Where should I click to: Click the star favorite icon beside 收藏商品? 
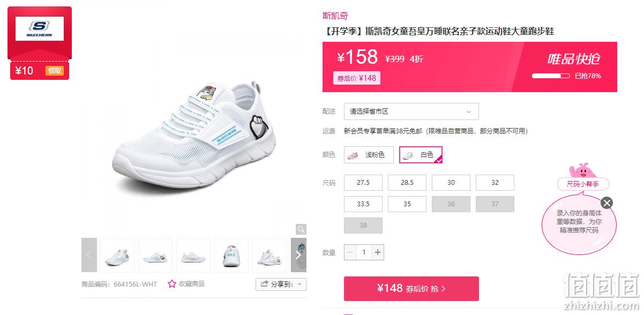click(171, 284)
